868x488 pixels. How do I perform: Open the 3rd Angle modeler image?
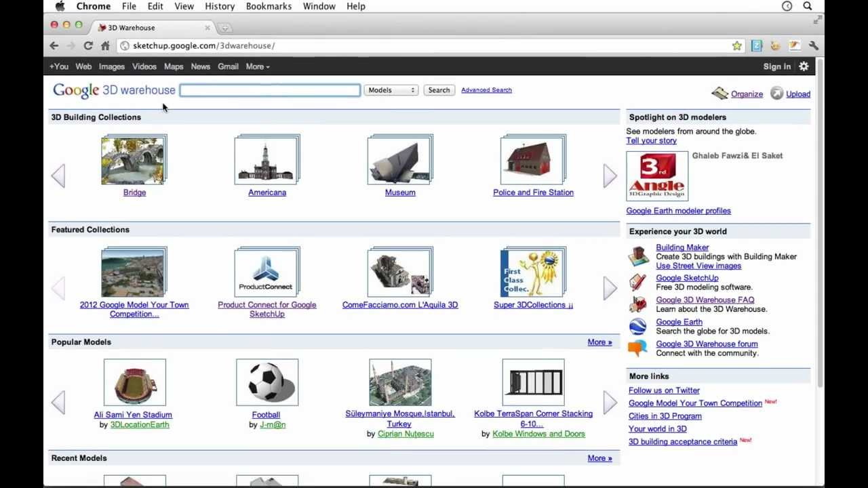point(657,176)
